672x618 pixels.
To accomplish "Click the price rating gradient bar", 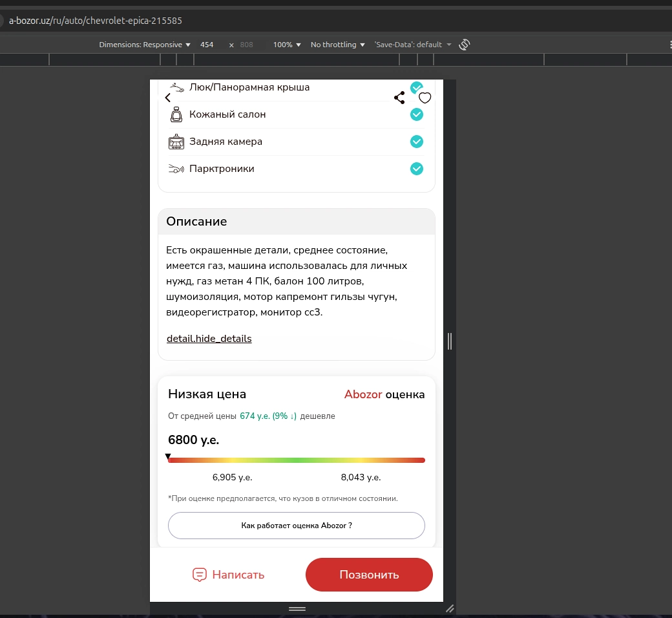I will 297,460.
